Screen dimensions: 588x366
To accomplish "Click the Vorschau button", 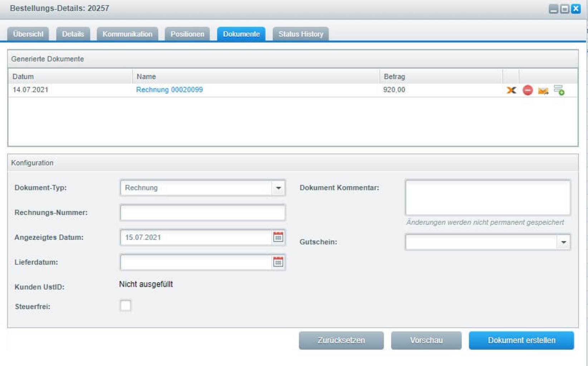I will (426, 340).
